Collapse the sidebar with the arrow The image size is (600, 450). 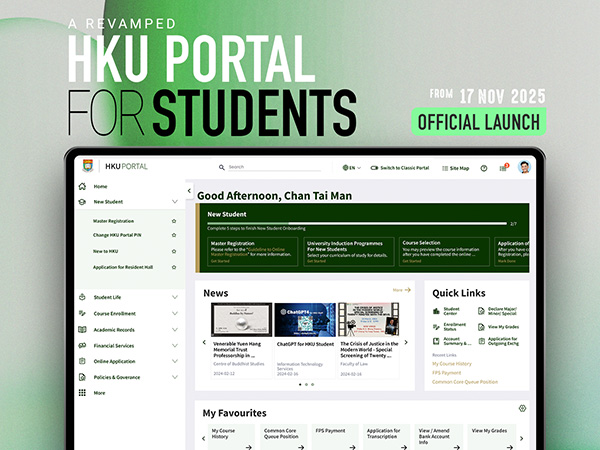tap(189, 191)
